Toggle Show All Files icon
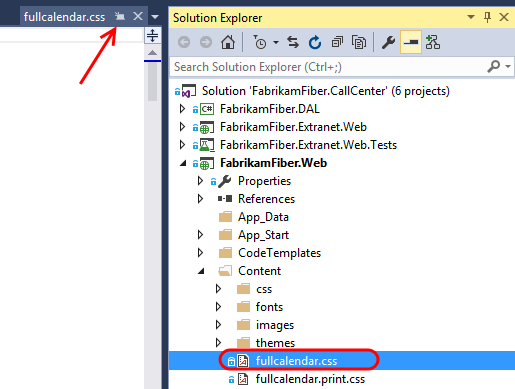Image resolution: width=515 pixels, height=389 pixels. [x=359, y=42]
